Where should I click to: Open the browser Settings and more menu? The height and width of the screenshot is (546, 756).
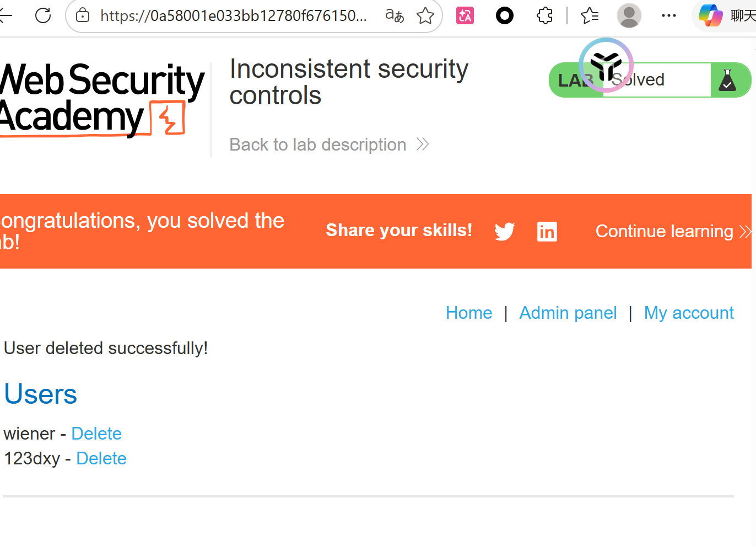[669, 15]
